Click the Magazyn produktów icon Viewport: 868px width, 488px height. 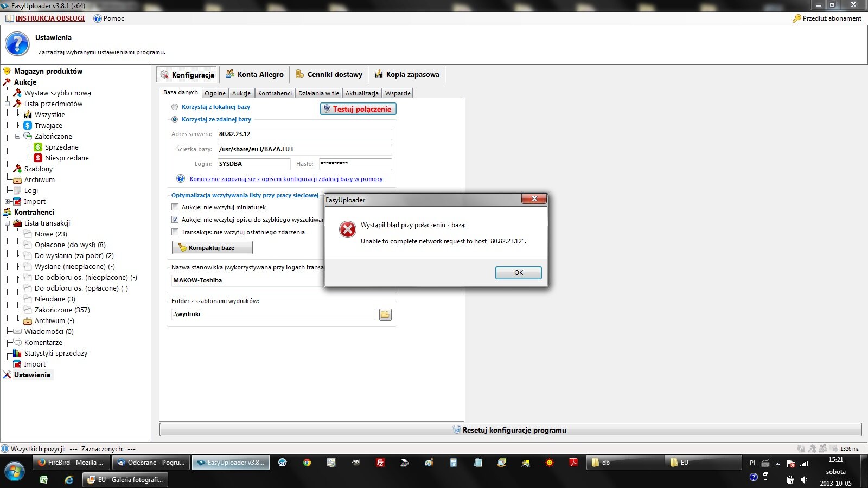coord(7,71)
